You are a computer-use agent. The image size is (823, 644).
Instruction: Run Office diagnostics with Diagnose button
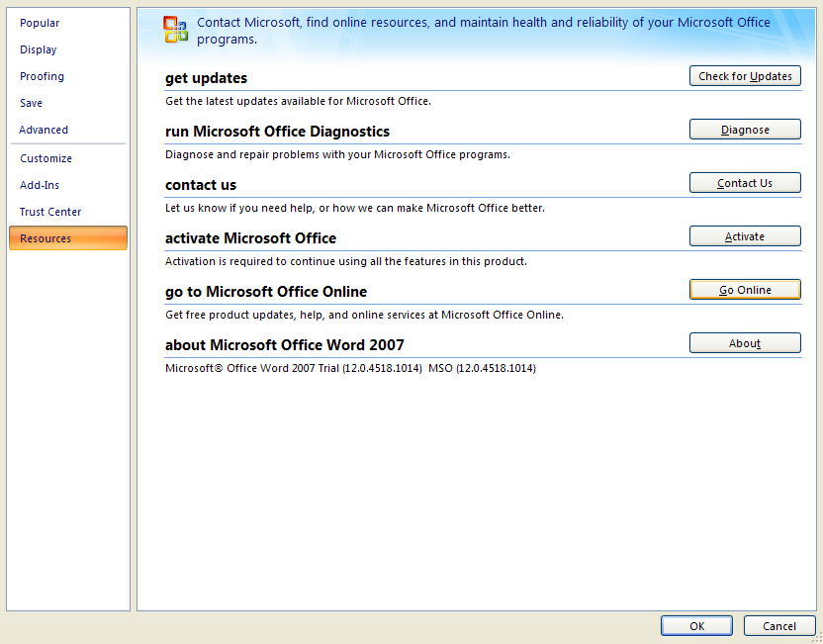[745, 130]
